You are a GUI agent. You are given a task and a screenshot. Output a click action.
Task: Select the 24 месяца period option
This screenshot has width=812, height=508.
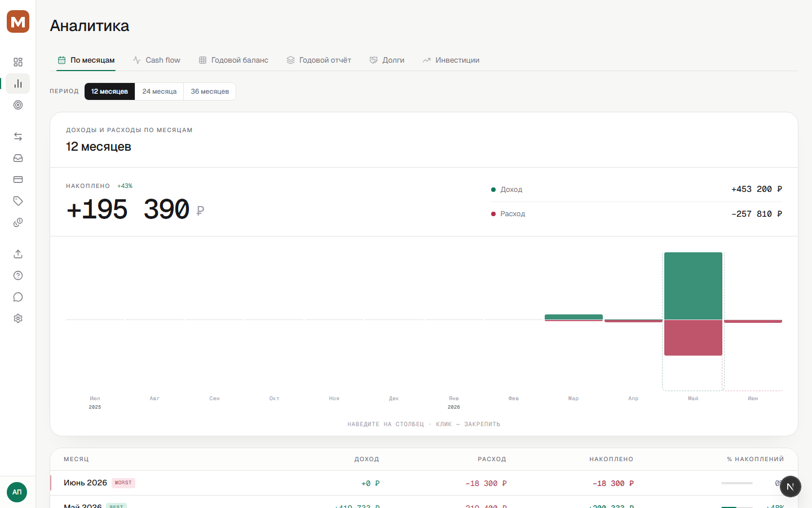pyautogui.click(x=160, y=91)
